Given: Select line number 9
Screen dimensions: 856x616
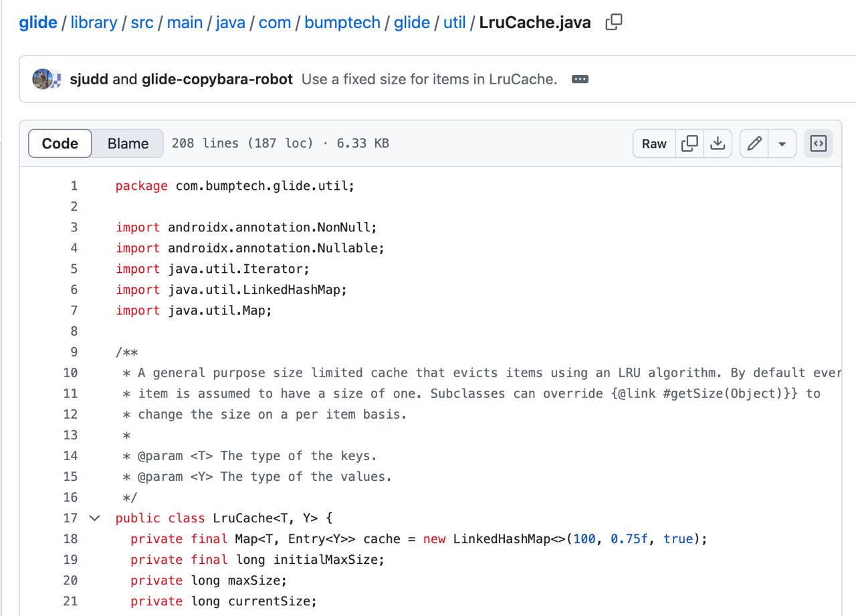Looking at the screenshot, I should (x=74, y=352).
